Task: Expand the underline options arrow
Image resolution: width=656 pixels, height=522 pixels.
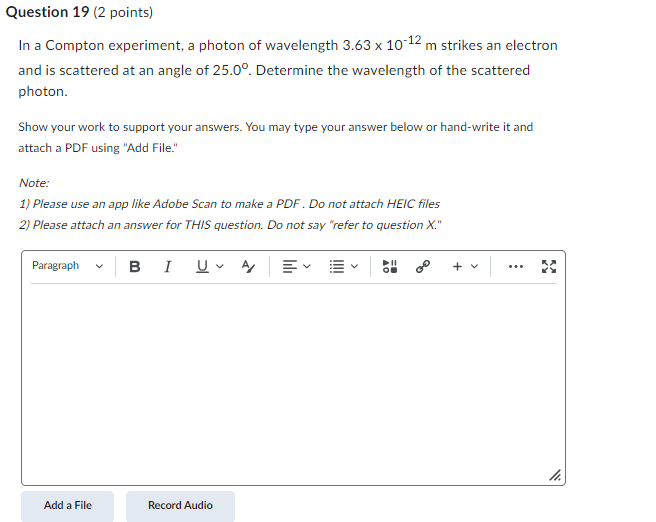Action: pyautogui.click(x=220, y=266)
